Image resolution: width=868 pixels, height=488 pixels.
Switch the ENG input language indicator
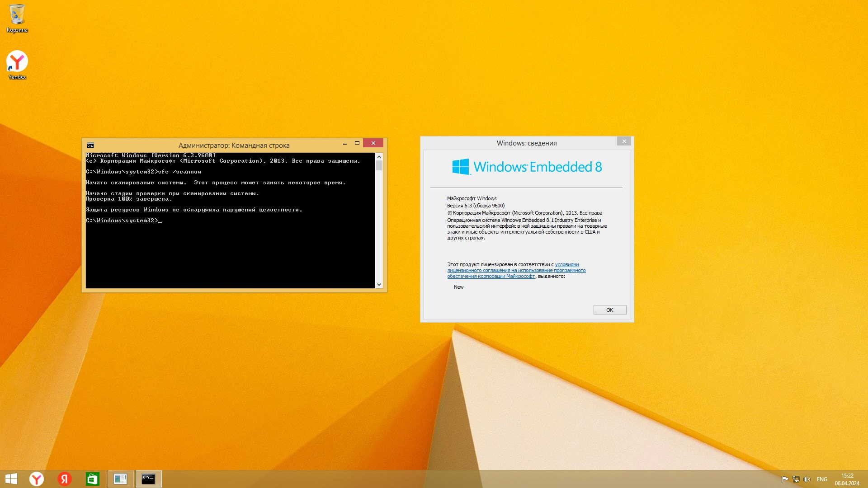[x=822, y=479]
